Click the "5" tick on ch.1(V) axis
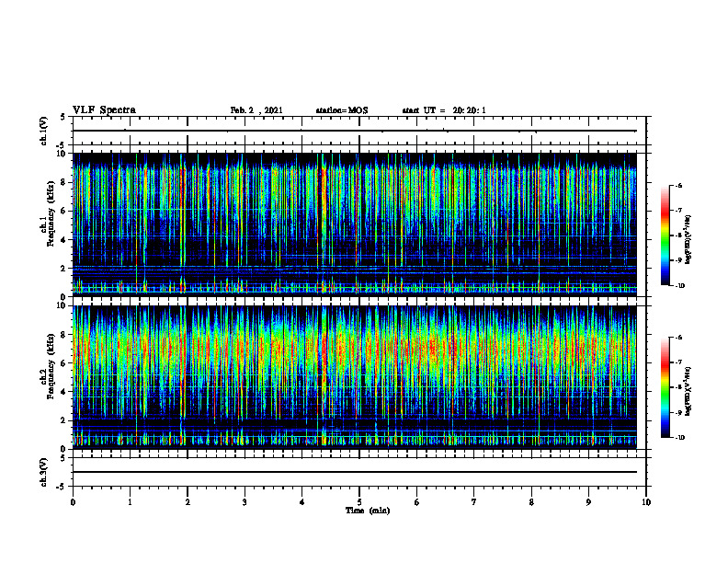728x563 pixels. tap(63, 117)
